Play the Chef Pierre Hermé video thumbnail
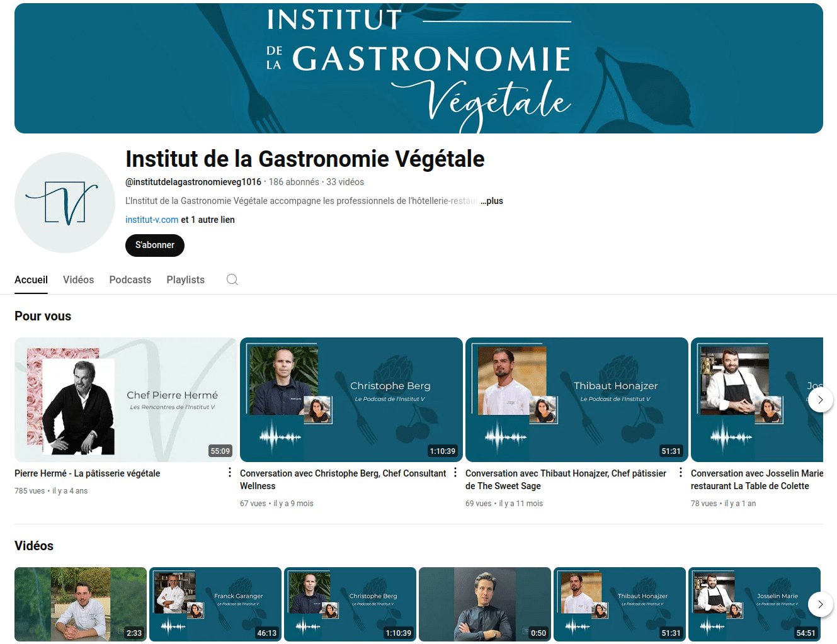837x644 pixels. coord(126,400)
